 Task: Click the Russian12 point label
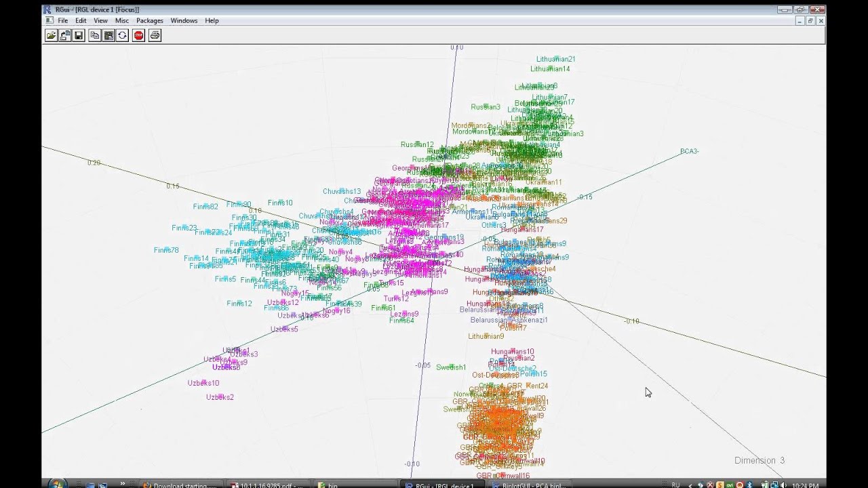pyautogui.click(x=417, y=144)
